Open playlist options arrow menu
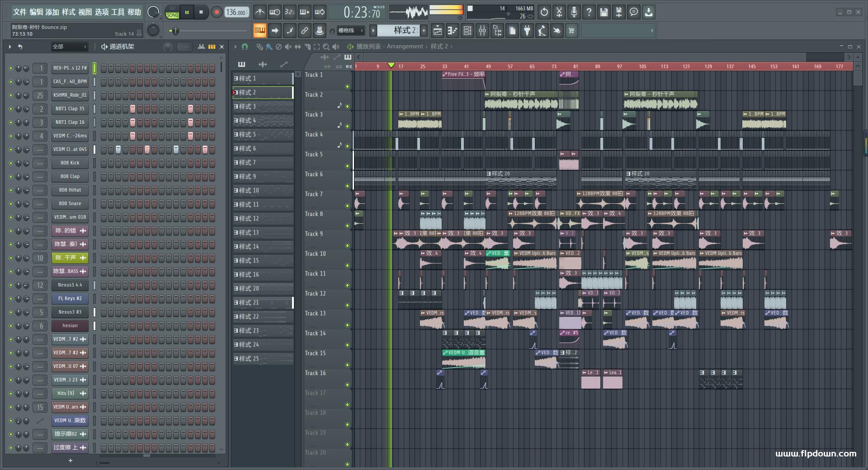The width and height of the screenshot is (868, 470). (236, 47)
